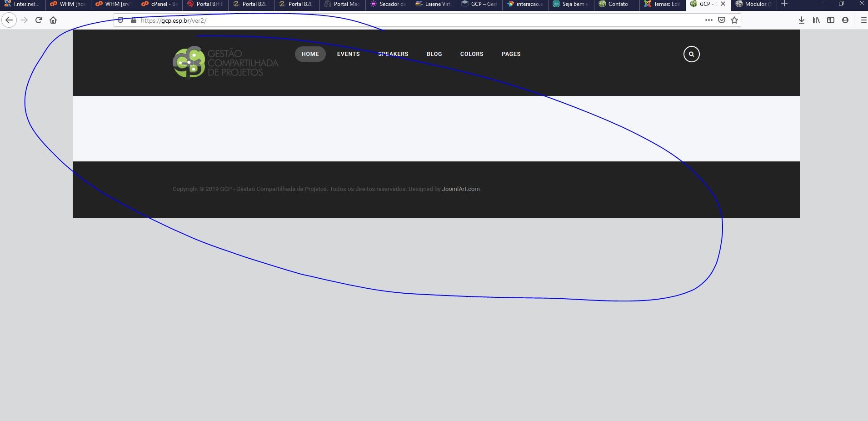Switch to the Laiene Virt tab
Image resolution: width=868 pixels, height=421 pixels.
434,4
